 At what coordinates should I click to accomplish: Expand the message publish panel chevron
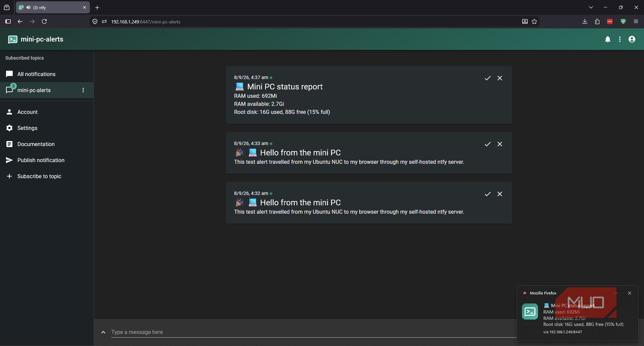[103, 332]
